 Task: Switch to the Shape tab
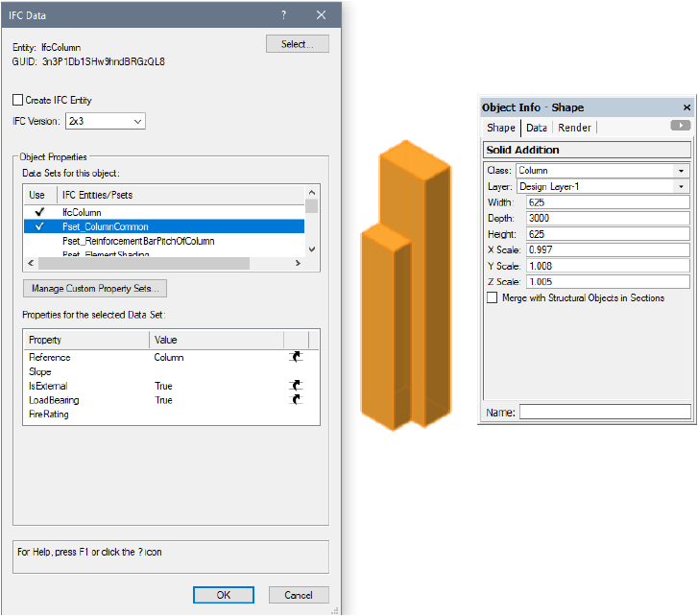pos(501,128)
